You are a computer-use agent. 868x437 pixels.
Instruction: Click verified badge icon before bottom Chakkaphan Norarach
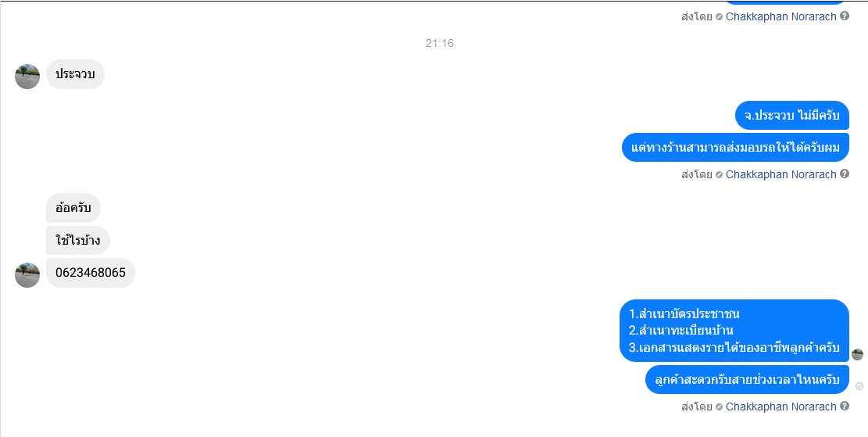coord(719,407)
